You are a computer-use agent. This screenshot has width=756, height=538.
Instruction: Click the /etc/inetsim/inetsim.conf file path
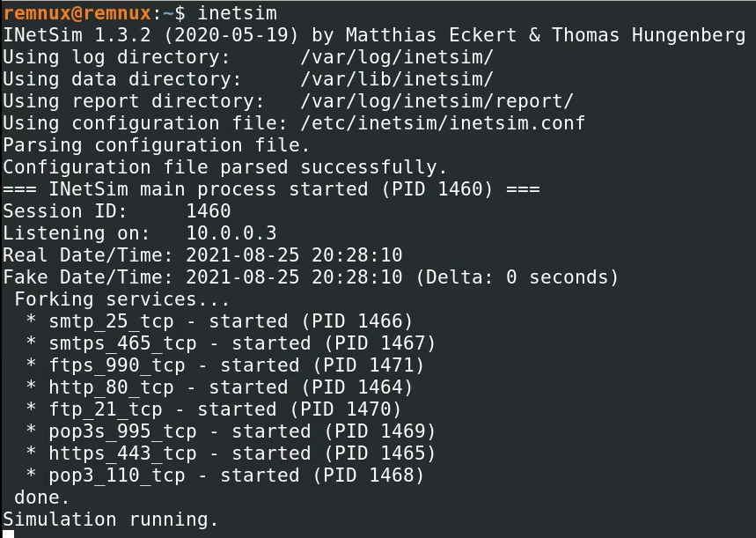click(x=443, y=123)
